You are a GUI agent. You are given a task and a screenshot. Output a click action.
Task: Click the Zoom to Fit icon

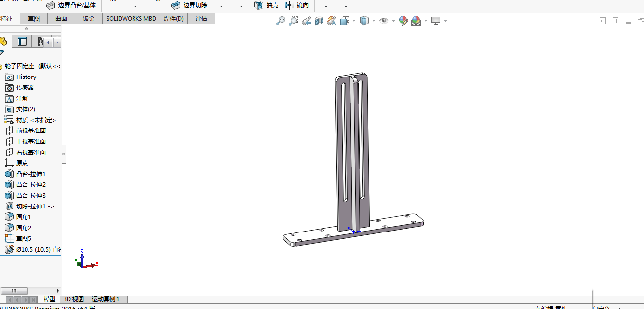(x=281, y=21)
